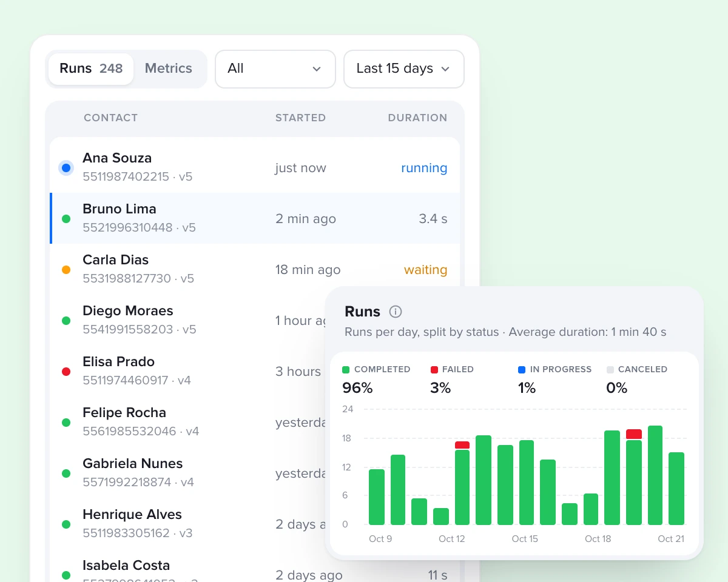Click Gabriela Nunes's green status dot

66,473
